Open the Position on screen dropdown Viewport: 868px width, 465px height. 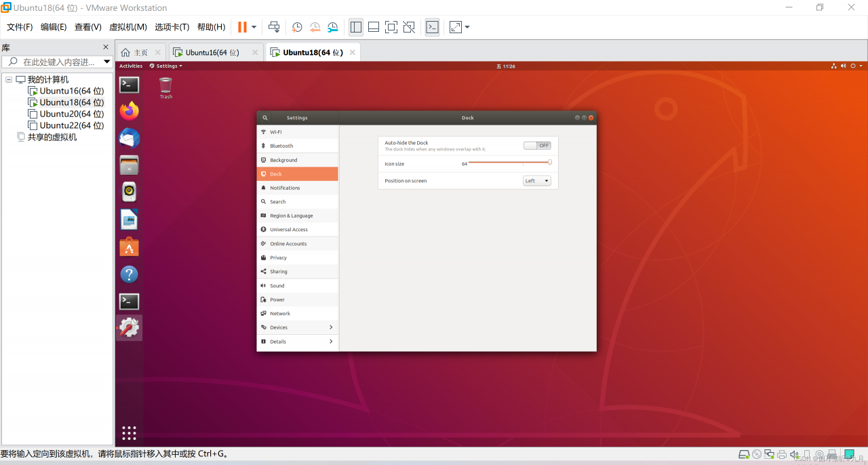537,181
